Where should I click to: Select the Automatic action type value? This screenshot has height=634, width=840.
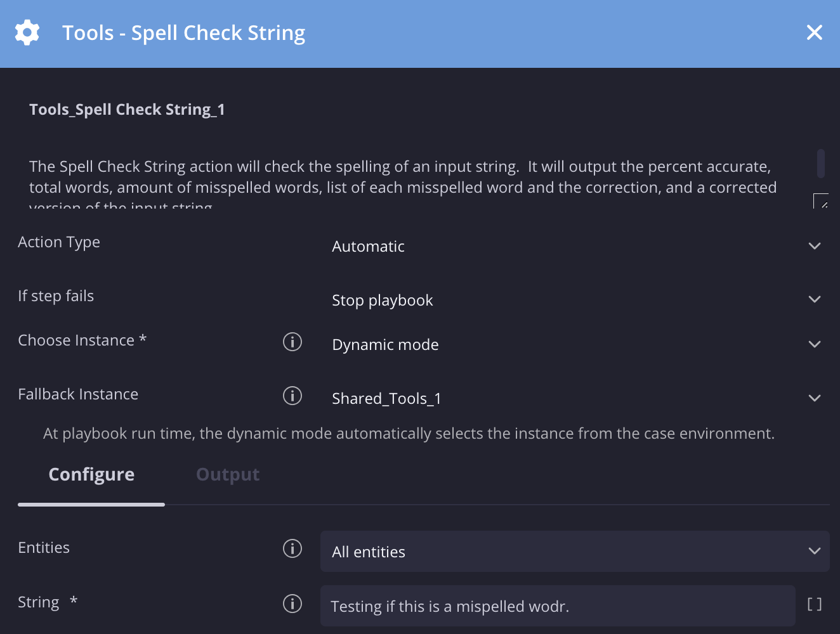tap(368, 247)
